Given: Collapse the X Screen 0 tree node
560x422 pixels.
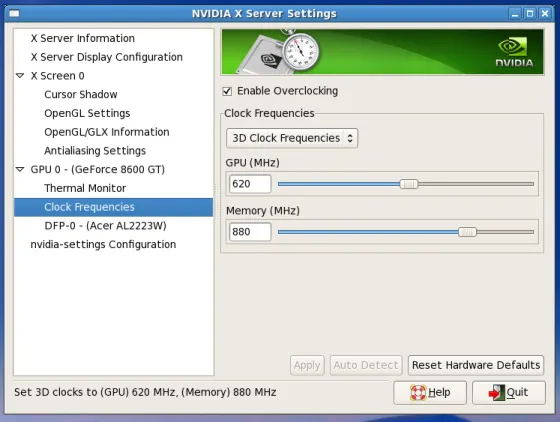Looking at the screenshot, I should (x=20, y=76).
